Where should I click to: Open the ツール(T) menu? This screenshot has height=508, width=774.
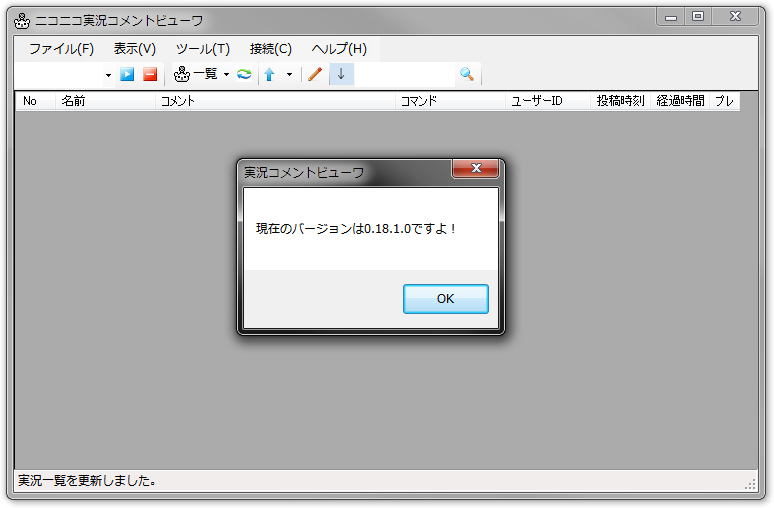[203, 49]
